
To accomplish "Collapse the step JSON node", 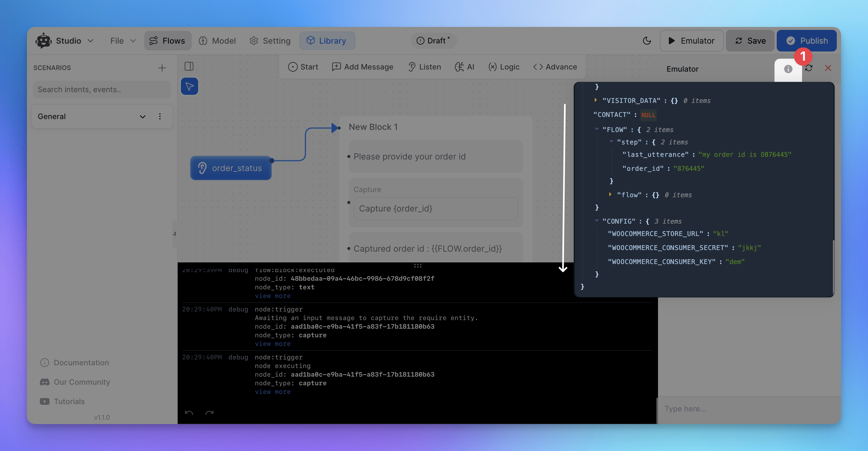I will click(x=611, y=141).
